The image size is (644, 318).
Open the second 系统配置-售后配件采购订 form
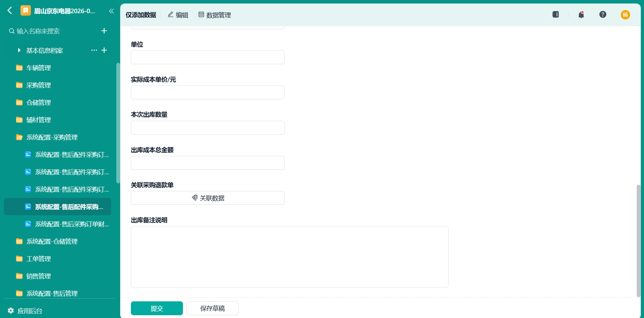[x=58, y=172]
